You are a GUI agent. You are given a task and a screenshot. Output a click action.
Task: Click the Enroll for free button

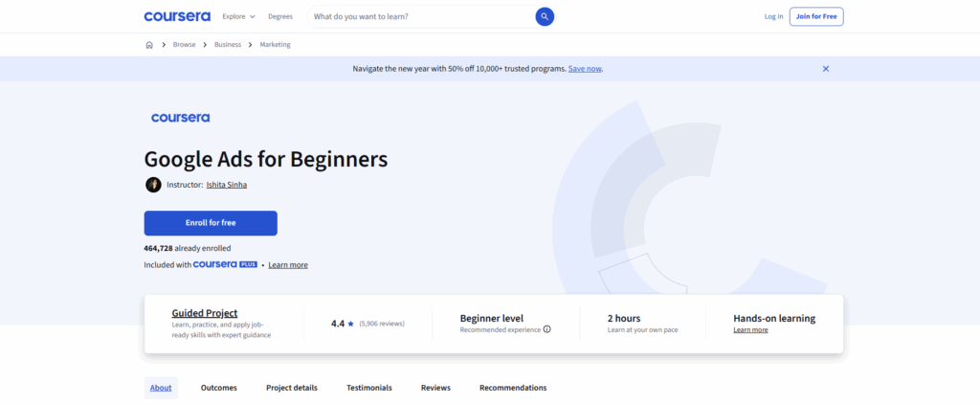coord(211,223)
